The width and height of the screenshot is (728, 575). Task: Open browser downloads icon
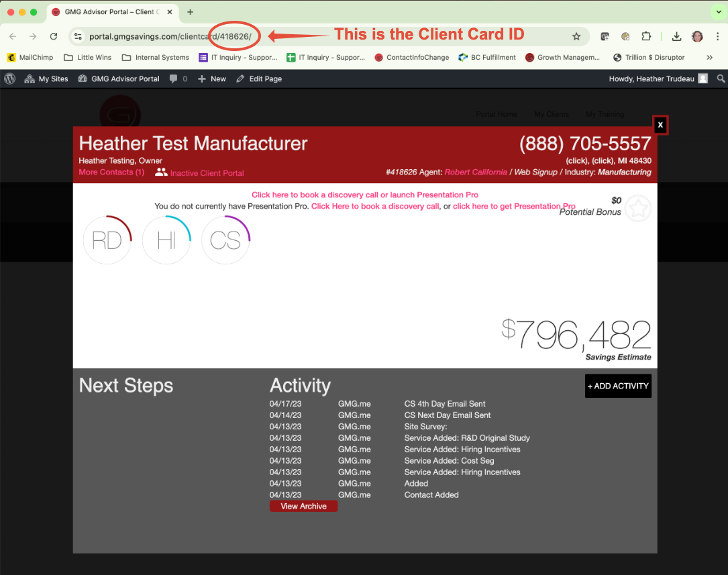coord(676,36)
